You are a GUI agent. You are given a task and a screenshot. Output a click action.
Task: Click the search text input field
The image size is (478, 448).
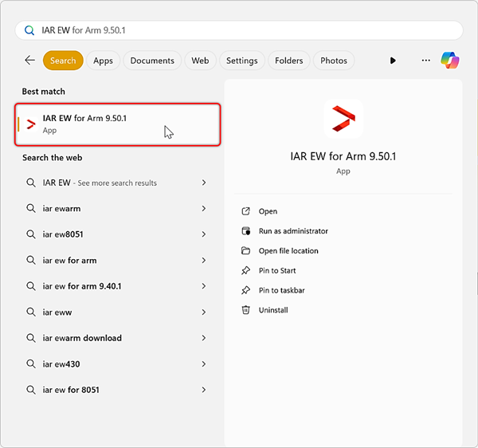pyautogui.click(x=239, y=30)
